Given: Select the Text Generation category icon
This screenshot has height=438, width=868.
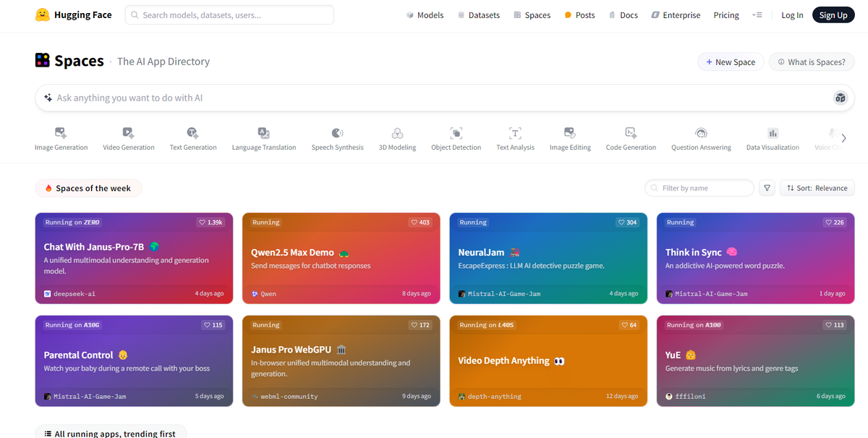Looking at the screenshot, I should [193, 133].
